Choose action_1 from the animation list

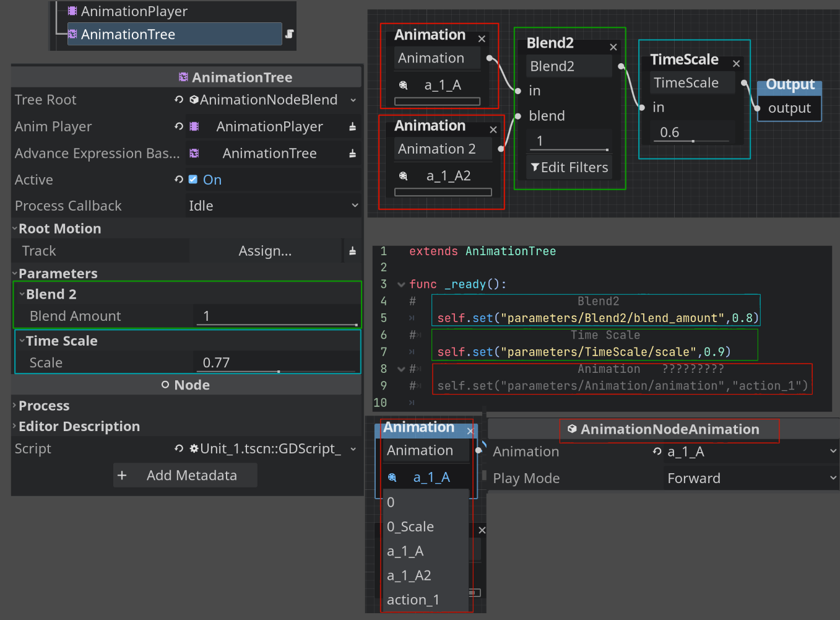[x=426, y=600]
